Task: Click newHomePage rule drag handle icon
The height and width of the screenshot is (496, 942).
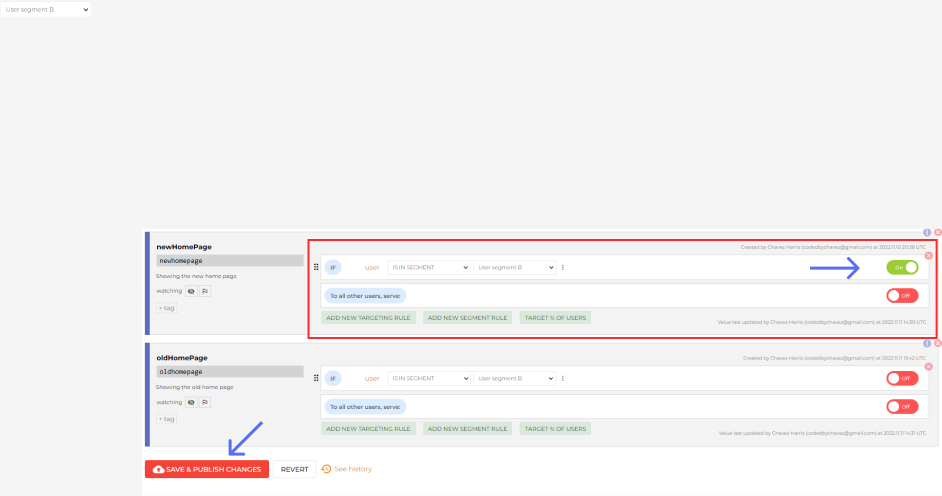Action: tap(316, 267)
